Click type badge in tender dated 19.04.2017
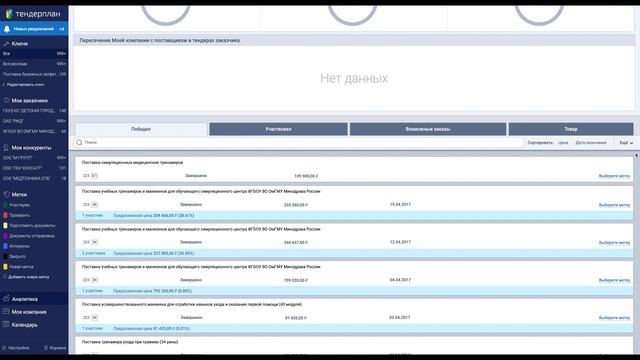This screenshot has height=360, width=640. pos(94,204)
